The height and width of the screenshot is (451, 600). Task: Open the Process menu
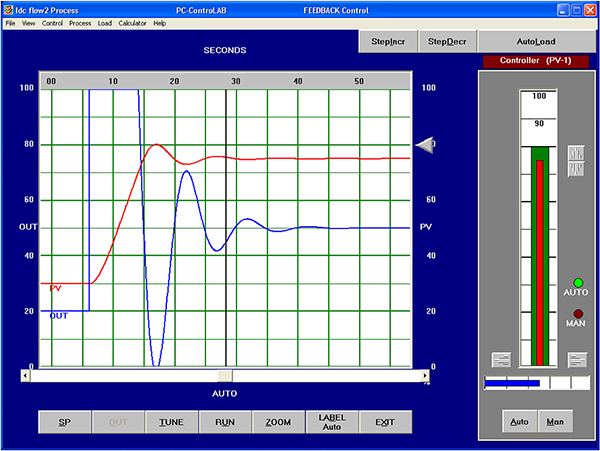tap(80, 23)
